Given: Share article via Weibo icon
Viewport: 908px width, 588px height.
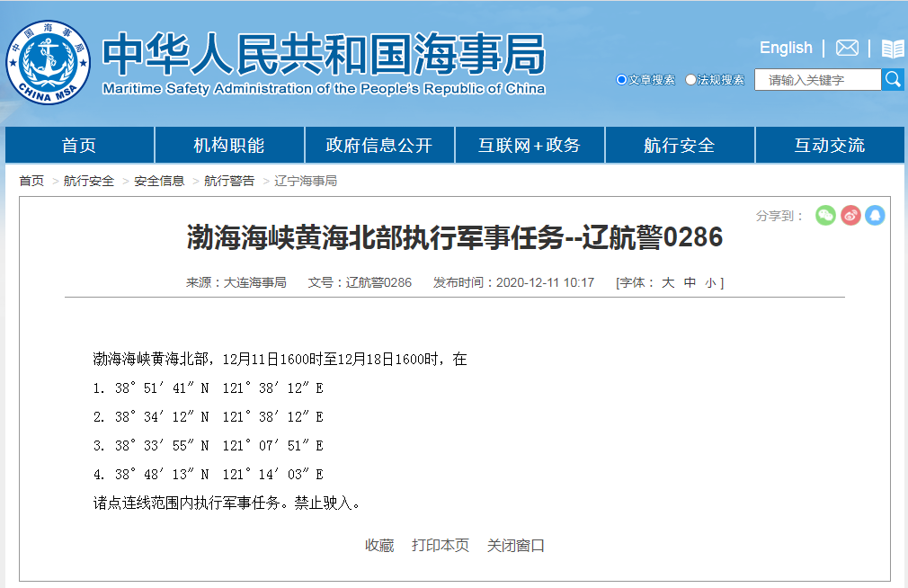Looking at the screenshot, I should tap(850, 216).
